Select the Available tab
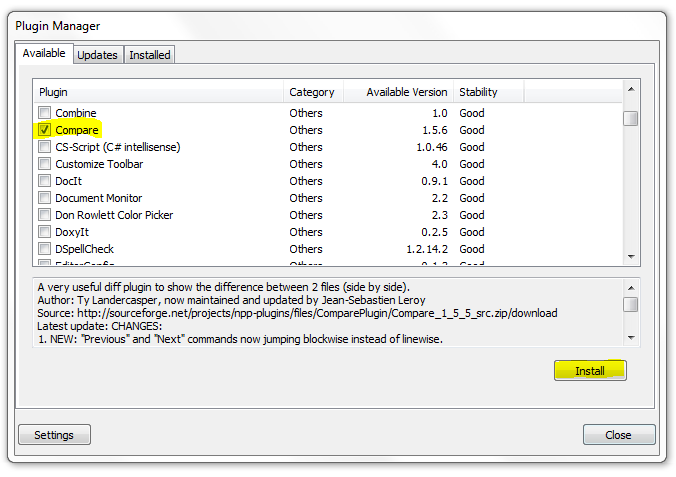 [x=44, y=53]
